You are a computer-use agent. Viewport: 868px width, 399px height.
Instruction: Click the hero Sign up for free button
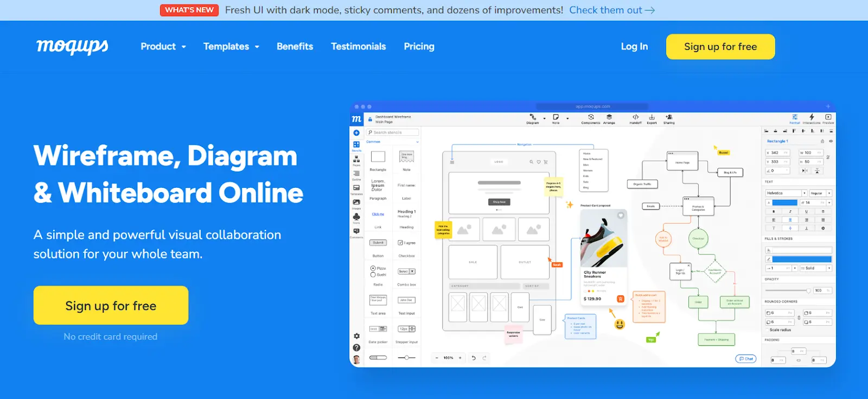tap(111, 306)
